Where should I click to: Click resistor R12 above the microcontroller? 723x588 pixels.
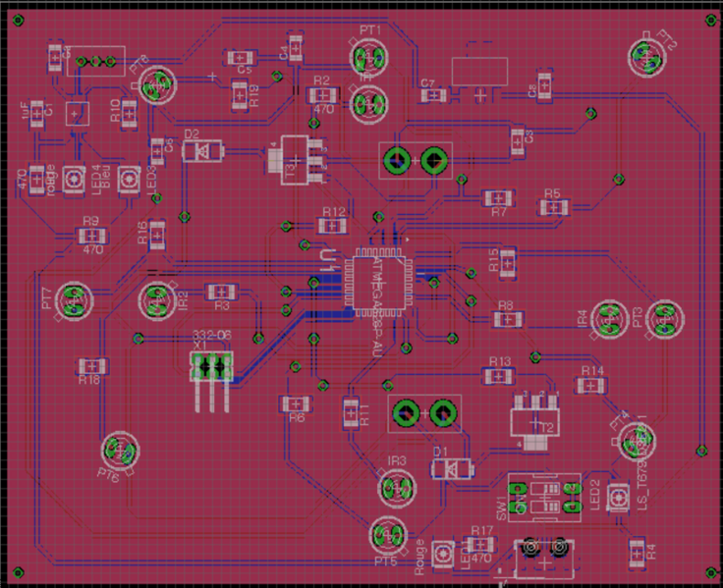[x=333, y=226]
